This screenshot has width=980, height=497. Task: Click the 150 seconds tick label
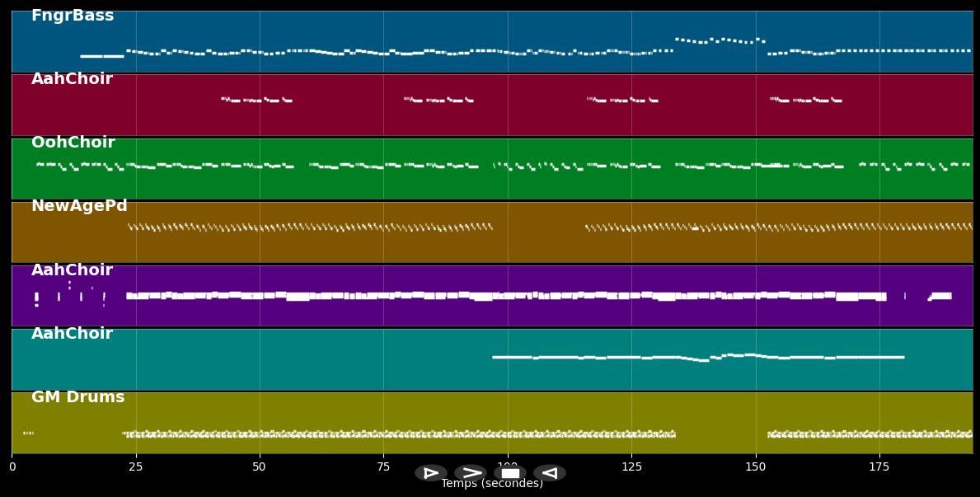(755, 467)
